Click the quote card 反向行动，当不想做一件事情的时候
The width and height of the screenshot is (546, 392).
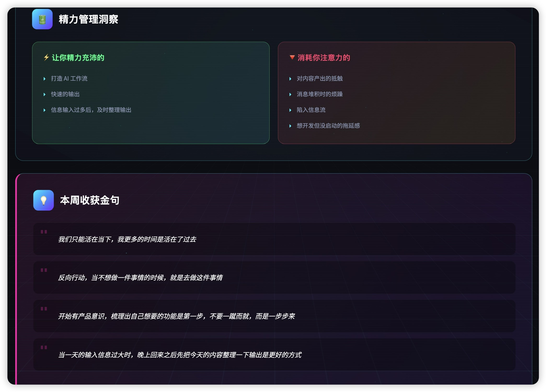(140, 278)
